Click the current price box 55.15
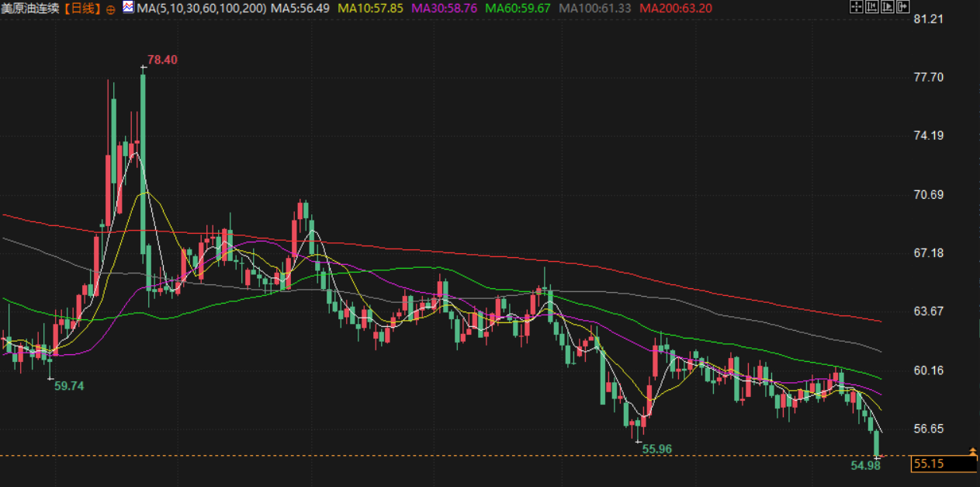 (x=943, y=464)
